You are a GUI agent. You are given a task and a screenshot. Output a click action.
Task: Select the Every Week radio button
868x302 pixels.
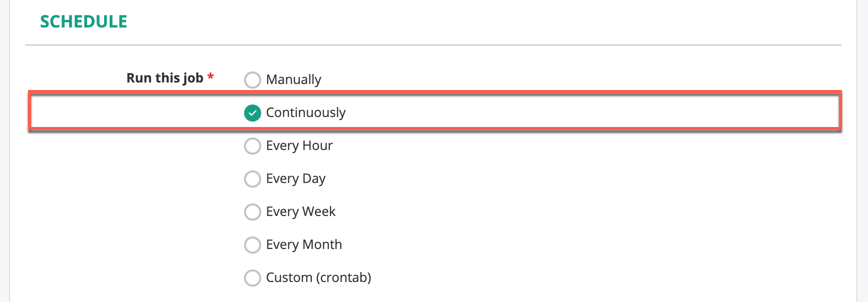point(252,212)
